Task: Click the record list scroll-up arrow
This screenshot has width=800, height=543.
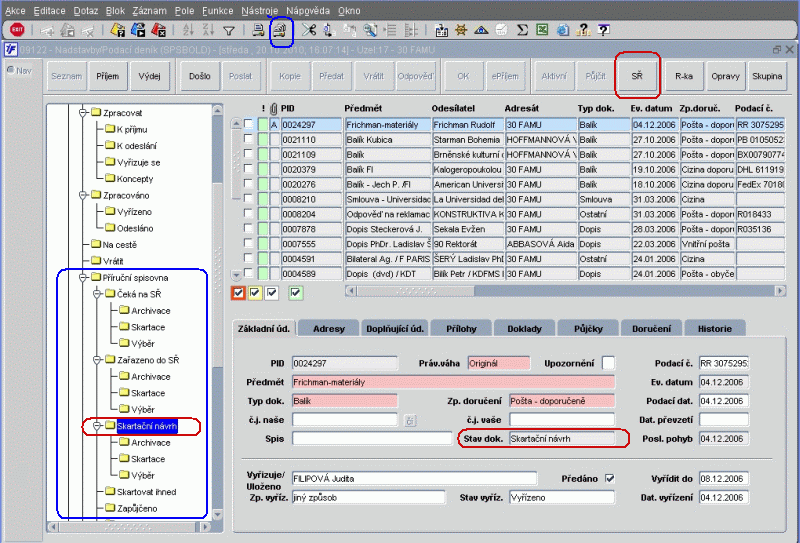Action: pos(236,124)
